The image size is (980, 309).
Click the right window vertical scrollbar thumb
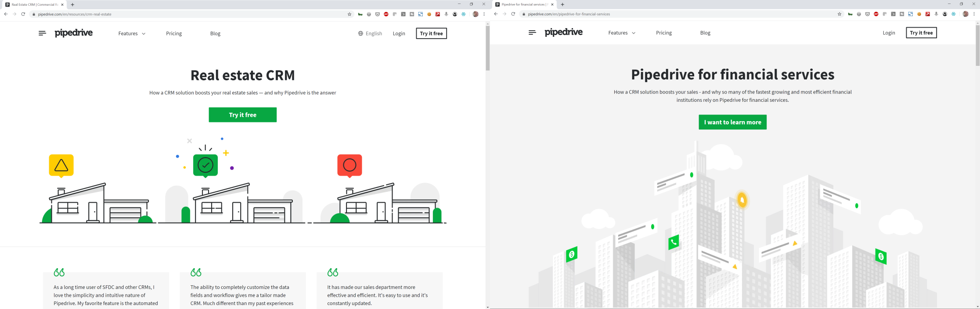point(977,45)
